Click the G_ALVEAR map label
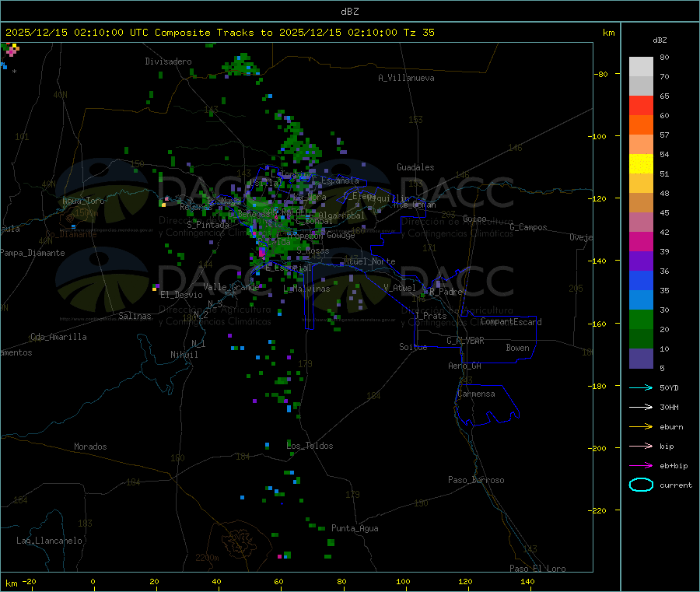 465,341
